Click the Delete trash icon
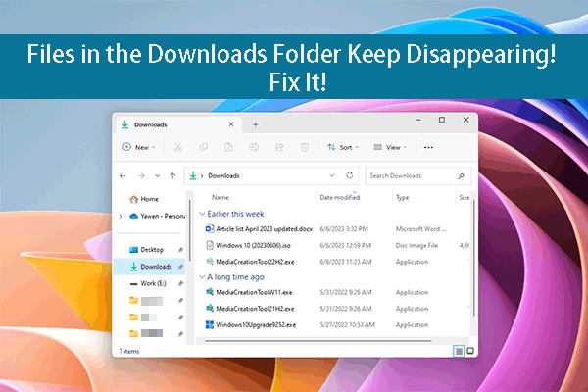This screenshot has height=392, width=588. 305,147
